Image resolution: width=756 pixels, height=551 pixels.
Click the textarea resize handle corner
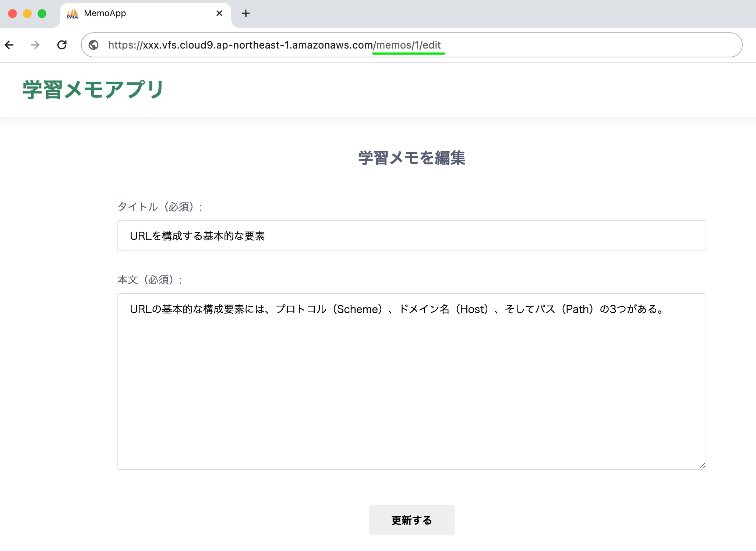click(x=702, y=466)
